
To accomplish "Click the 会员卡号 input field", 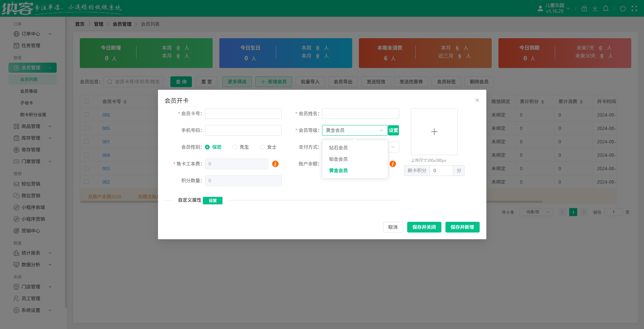I will coord(243,114).
